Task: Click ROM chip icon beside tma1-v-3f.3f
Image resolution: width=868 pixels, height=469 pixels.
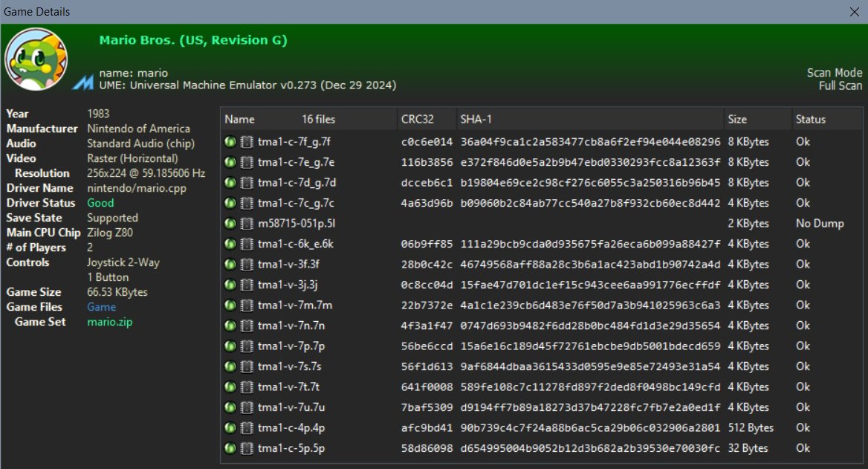Action: tap(247, 265)
